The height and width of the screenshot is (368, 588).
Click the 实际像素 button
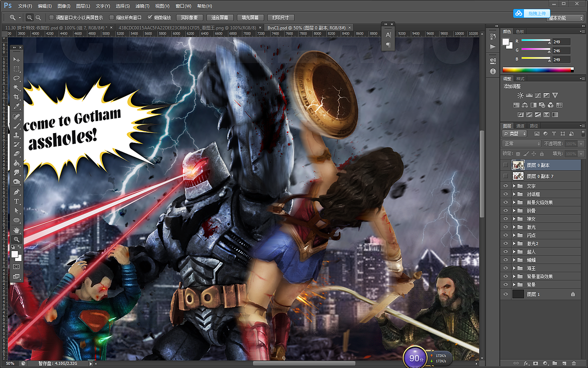tap(189, 17)
